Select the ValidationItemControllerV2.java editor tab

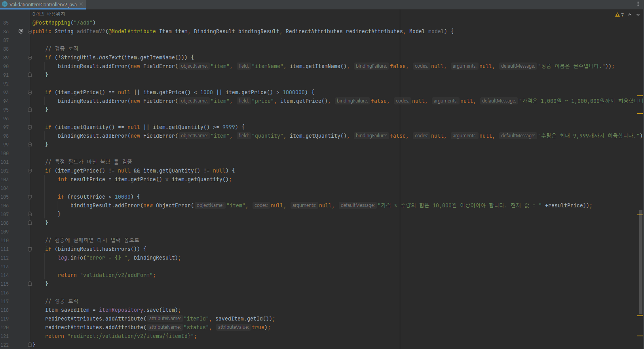coord(43,4)
